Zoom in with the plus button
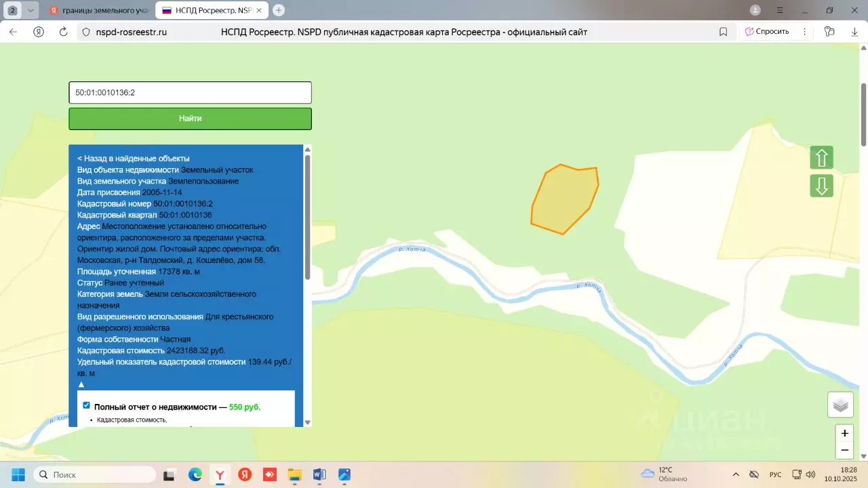 [x=844, y=433]
